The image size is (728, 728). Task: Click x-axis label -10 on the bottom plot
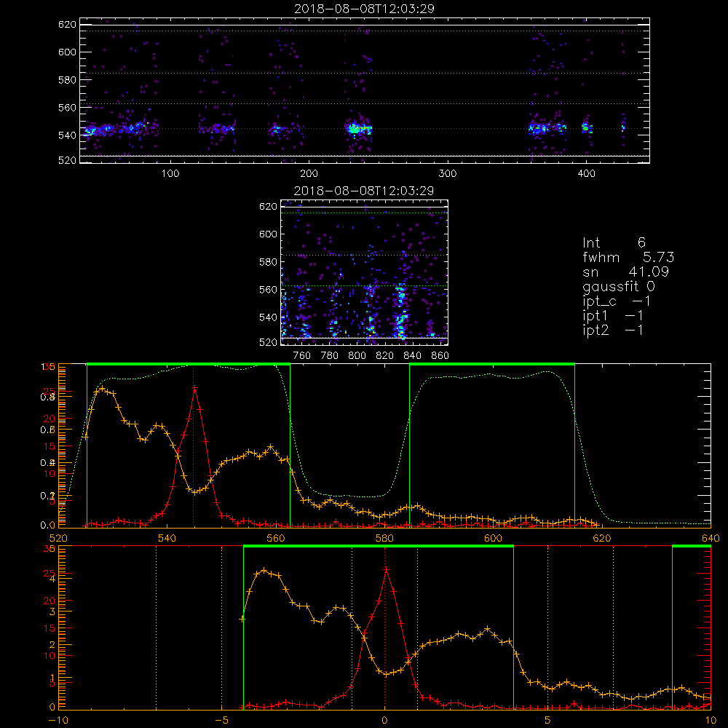(58, 721)
